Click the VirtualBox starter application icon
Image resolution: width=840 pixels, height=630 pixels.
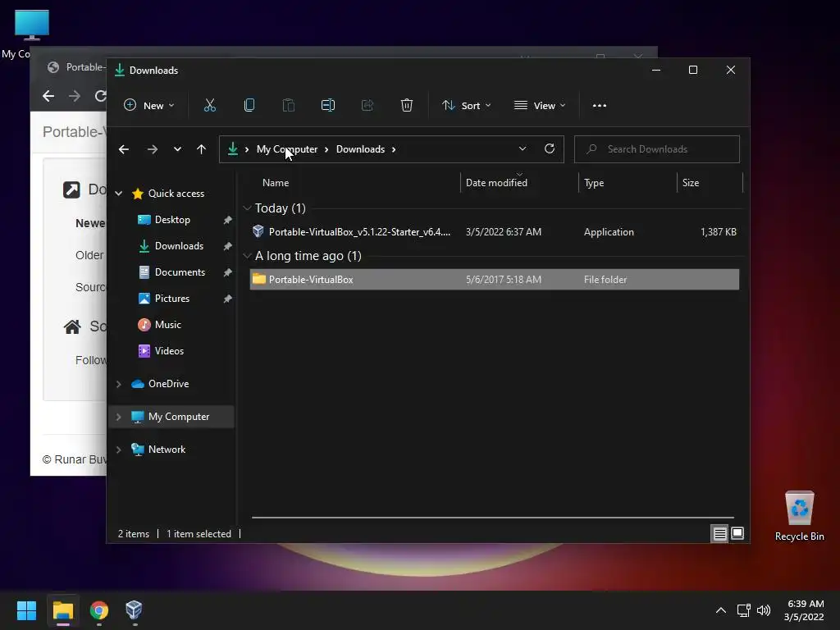258,231
